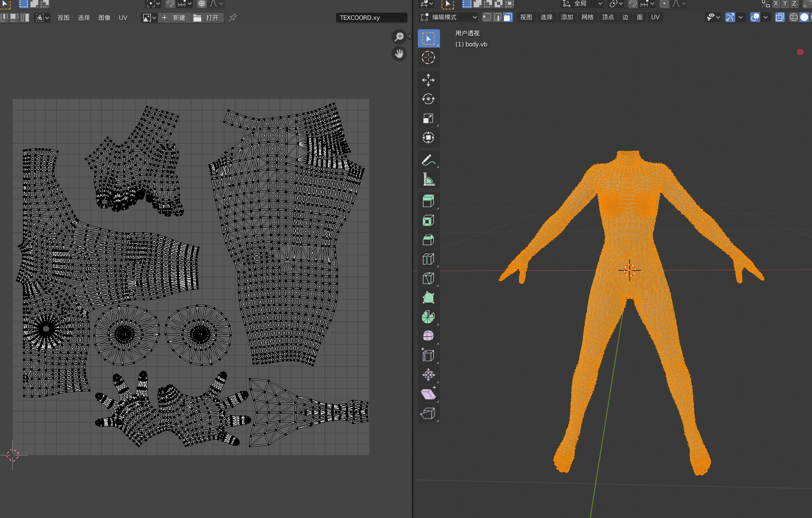Toggle X-ray mode in 3D viewport
Image resolution: width=812 pixels, height=518 pixels.
780,17
